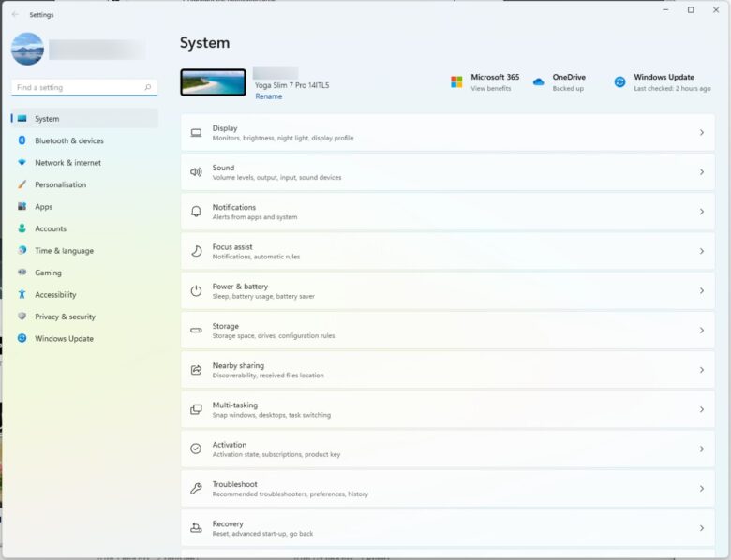Open Gaming section in sidebar

85,273
